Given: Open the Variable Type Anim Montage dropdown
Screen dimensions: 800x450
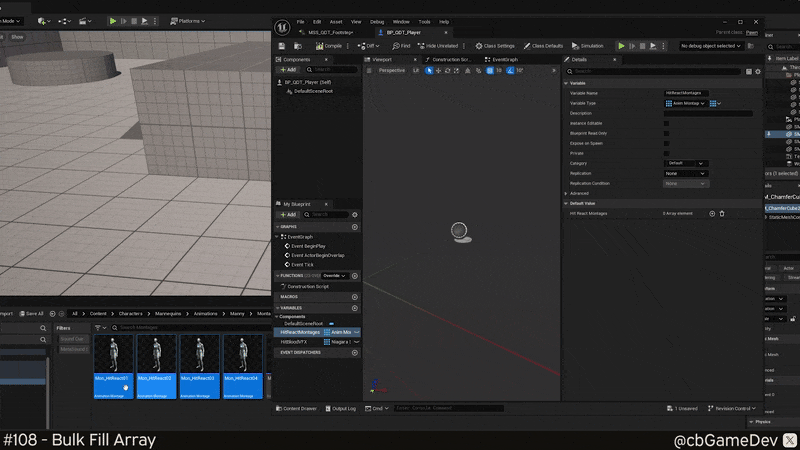Looking at the screenshot, I should click(685, 103).
